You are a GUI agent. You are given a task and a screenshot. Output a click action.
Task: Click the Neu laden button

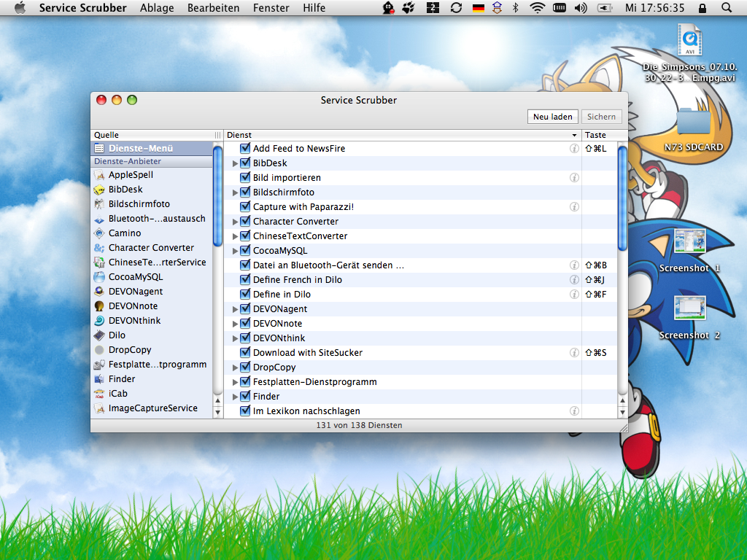553,117
